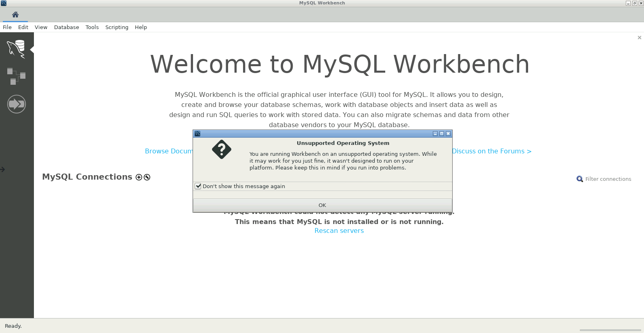Open the Help menu
This screenshot has width=644, height=333.
pos(141,27)
